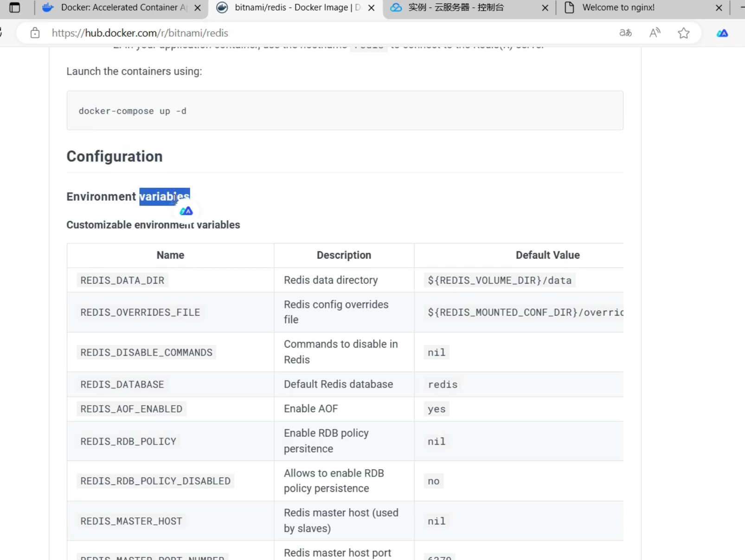Click 'Redis master host (used by slaves)' text
The width and height of the screenshot is (745, 560).
tap(341, 521)
